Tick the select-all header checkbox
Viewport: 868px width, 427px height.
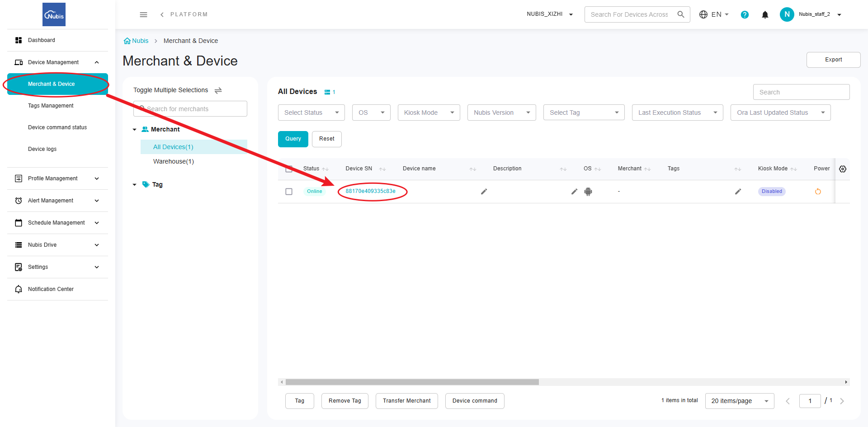289,169
